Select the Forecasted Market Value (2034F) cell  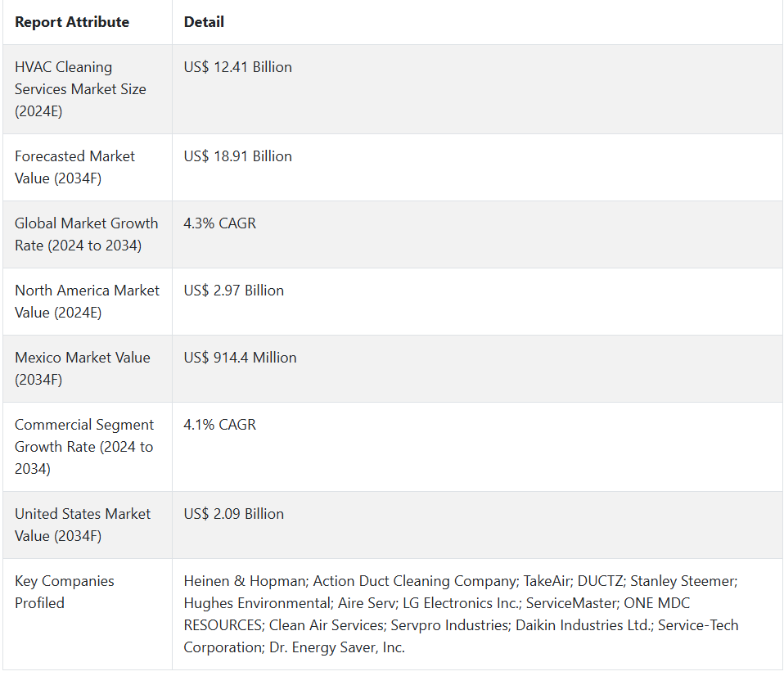tap(74, 167)
